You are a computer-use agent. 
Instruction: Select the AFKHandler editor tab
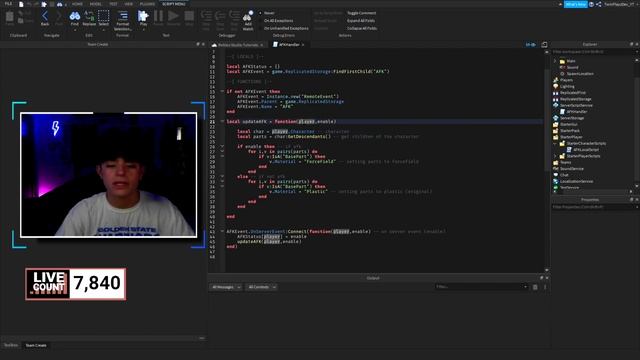[x=289, y=44]
